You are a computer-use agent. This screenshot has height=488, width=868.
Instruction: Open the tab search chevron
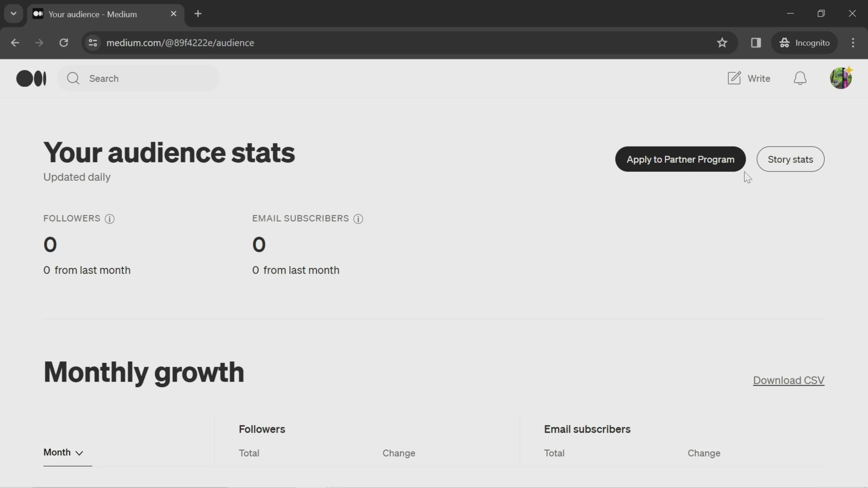[x=13, y=14]
